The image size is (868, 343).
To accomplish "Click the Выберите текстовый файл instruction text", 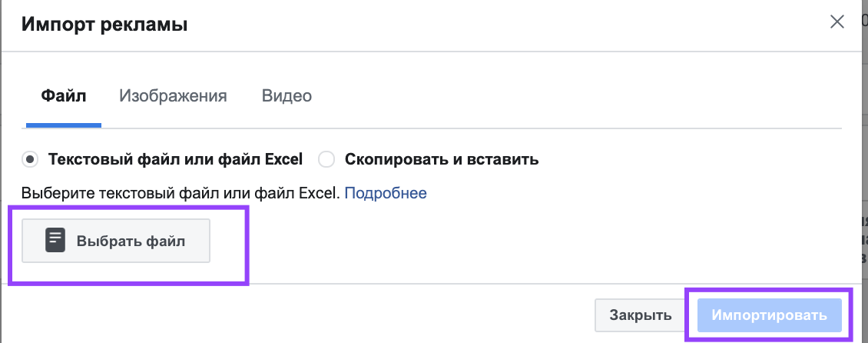I will [180, 193].
